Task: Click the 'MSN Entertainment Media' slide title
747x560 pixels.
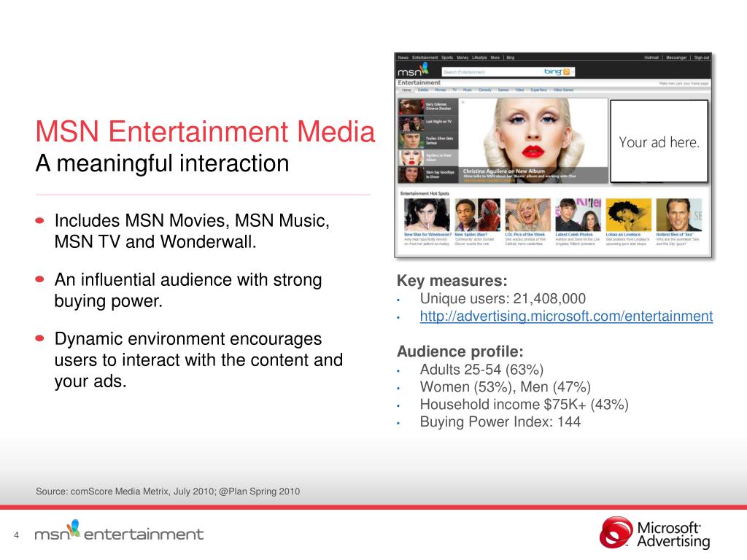Action: coord(205,131)
